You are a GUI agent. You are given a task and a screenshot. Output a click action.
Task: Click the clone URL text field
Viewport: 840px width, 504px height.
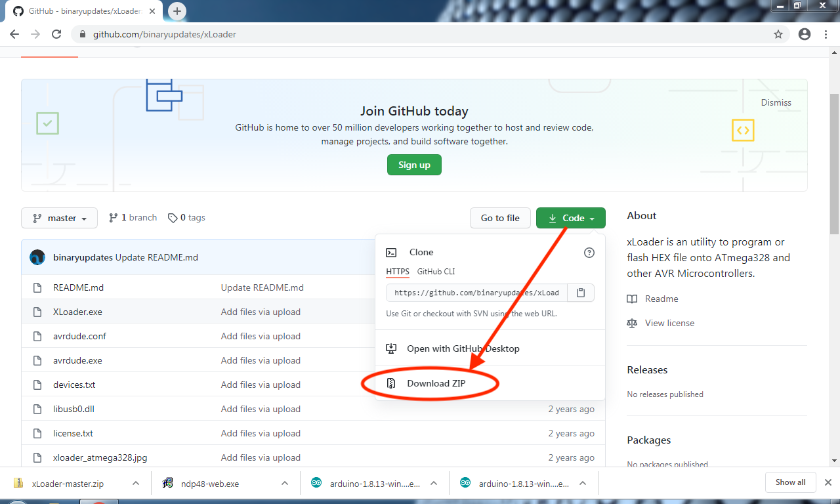(476, 293)
